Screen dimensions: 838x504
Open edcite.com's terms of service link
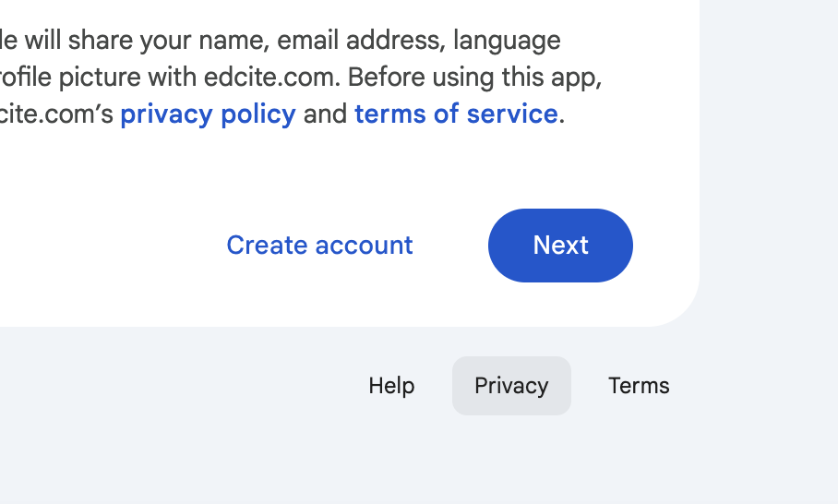click(456, 114)
